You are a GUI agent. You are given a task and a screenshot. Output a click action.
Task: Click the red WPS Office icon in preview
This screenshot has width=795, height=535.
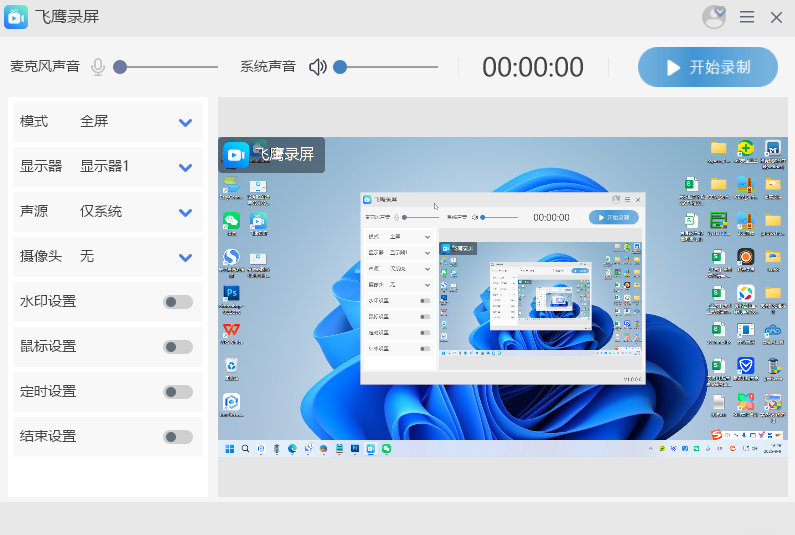point(231,329)
